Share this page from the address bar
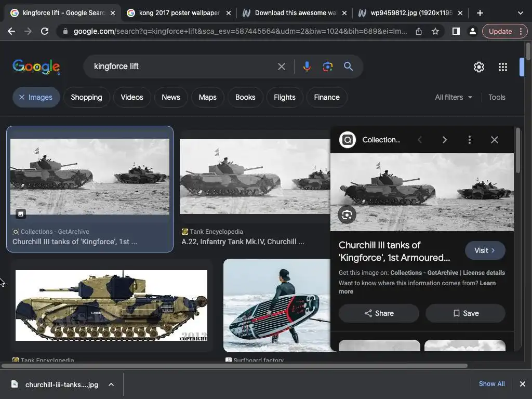Image resolution: width=532 pixels, height=399 pixels. point(419,31)
